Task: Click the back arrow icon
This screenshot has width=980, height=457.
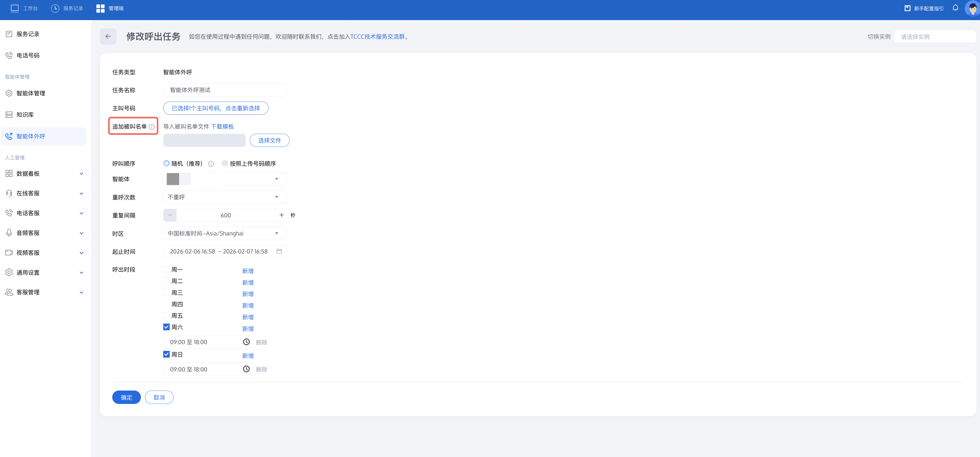Action: [x=108, y=37]
